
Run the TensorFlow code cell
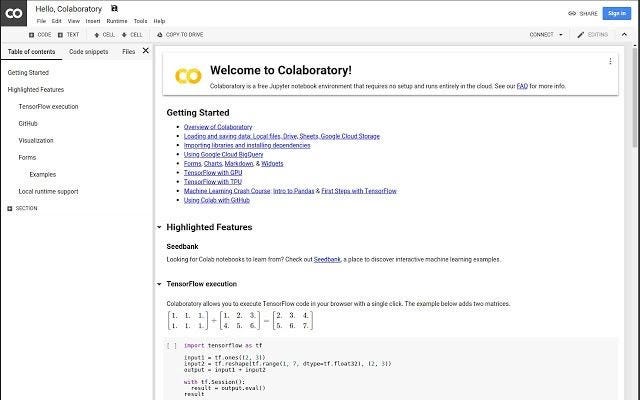tap(172, 346)
